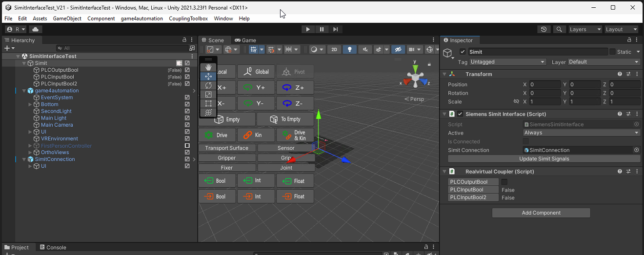644x255 pixels.
Task: Select the Rect transform tool
Action: [x=208, y=103]
